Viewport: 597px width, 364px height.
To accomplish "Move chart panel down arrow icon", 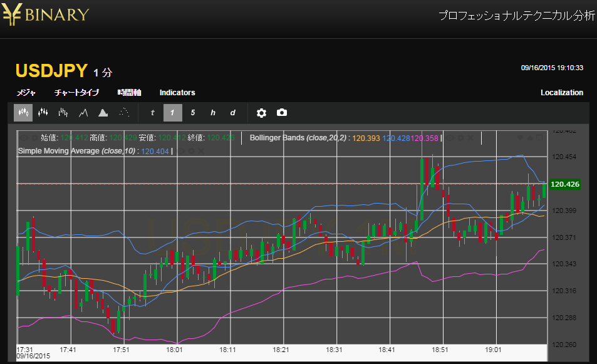I will pyautogui.click(x=520, y=138).
